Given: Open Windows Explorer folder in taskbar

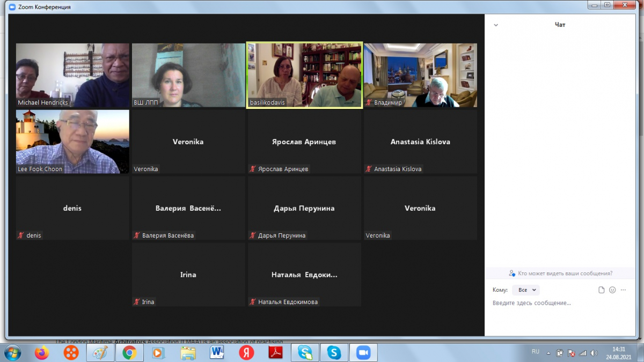Looking at the screenshot, I should 188,353.
